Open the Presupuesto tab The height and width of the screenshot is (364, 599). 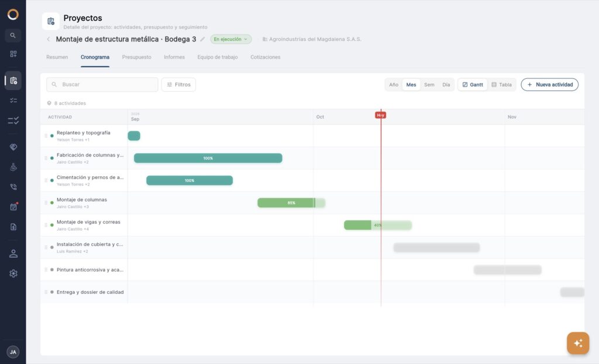click(x=136, y=57)
